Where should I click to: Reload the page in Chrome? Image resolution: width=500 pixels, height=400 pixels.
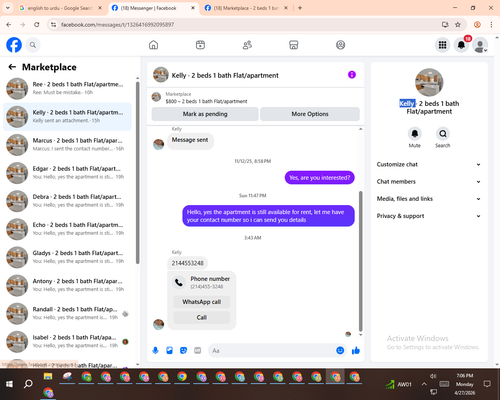coord(37,24)
